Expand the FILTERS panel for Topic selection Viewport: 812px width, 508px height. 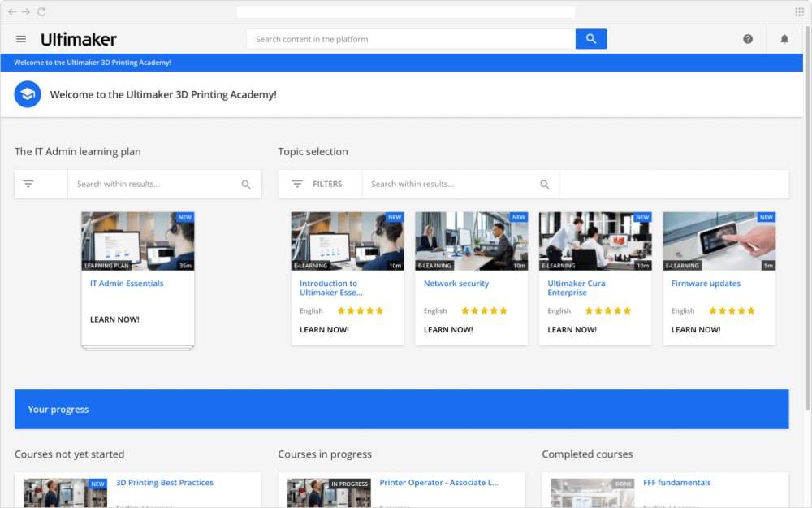point(317,184)
